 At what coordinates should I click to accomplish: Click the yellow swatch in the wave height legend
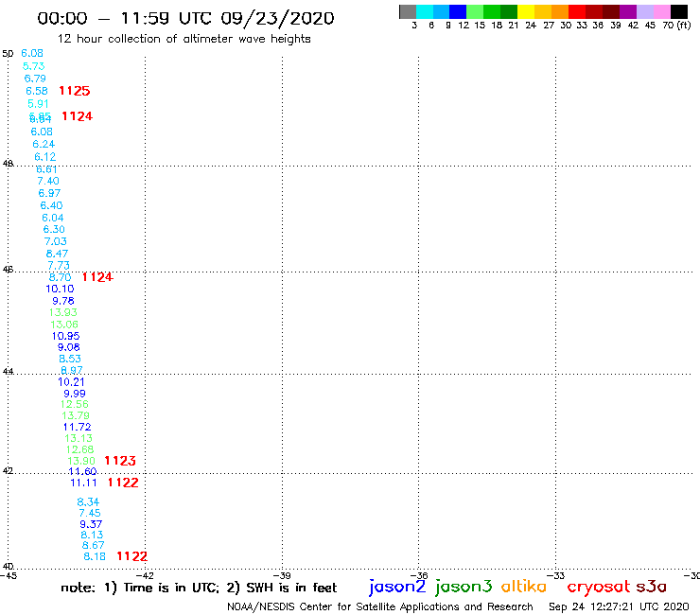526,11
